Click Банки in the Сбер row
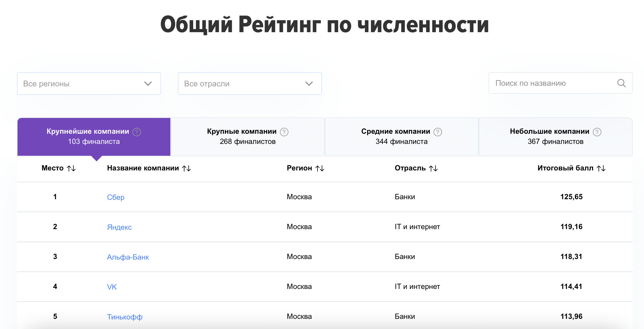 click(x=405, y=197)
